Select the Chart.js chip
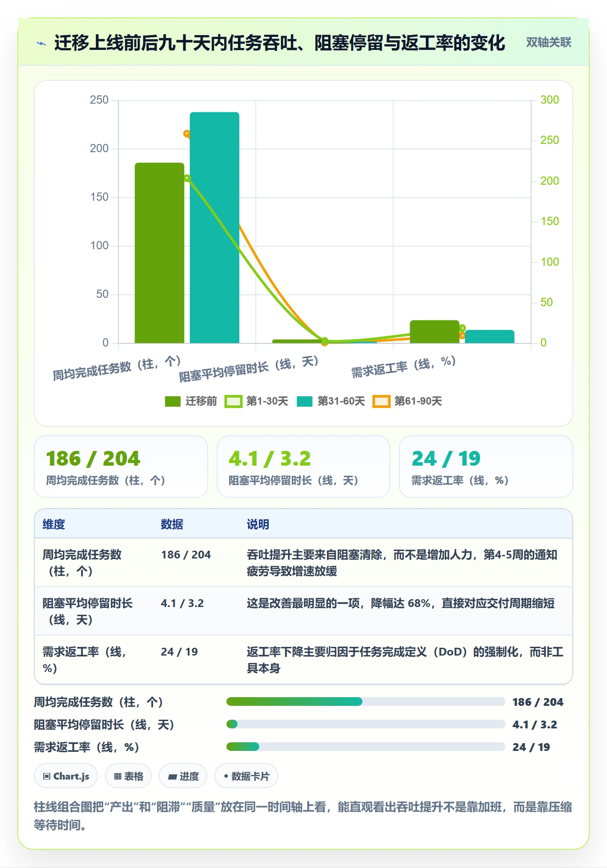Image resolution: width=607 pixels, height=868 pixels. pyautogui.click(x=66, y=776)
